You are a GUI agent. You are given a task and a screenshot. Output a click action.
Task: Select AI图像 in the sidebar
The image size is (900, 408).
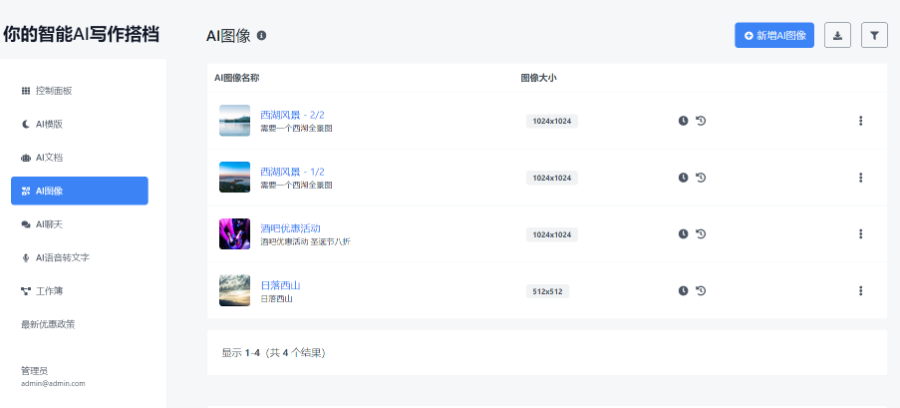(x=80, y=191)
